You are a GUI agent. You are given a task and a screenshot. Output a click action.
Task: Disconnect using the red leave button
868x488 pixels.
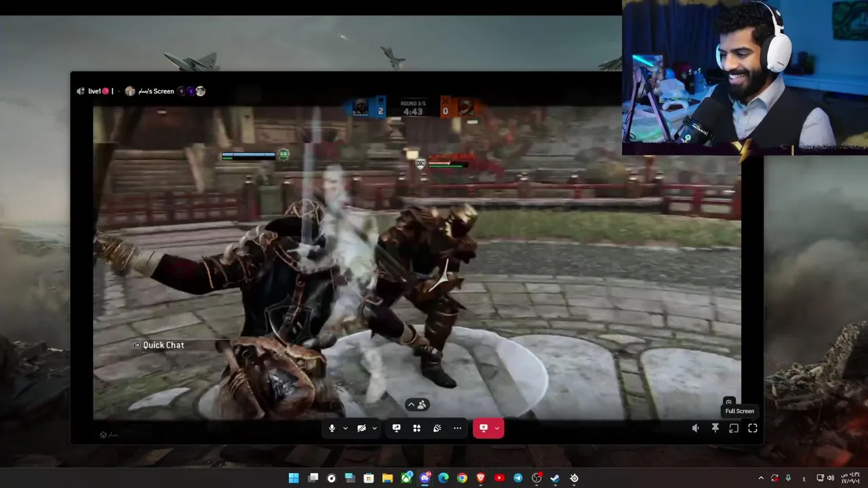point(483,428)
